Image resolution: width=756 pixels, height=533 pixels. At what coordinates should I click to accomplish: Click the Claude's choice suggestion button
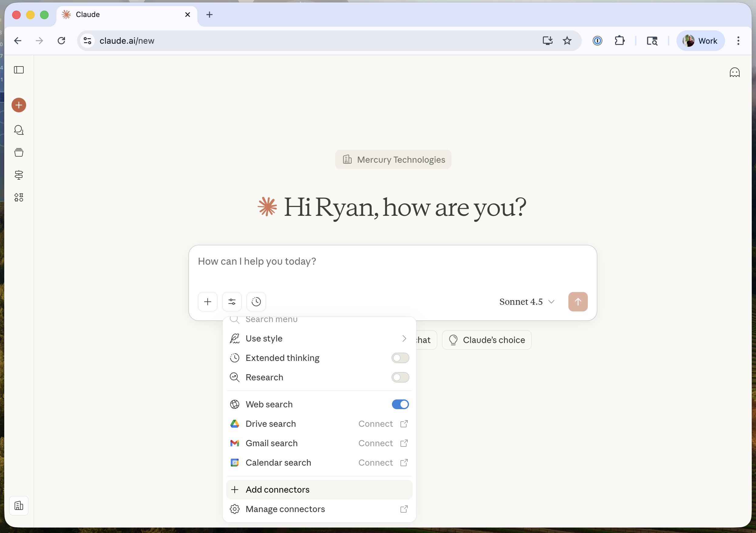[x=487, y=340]
